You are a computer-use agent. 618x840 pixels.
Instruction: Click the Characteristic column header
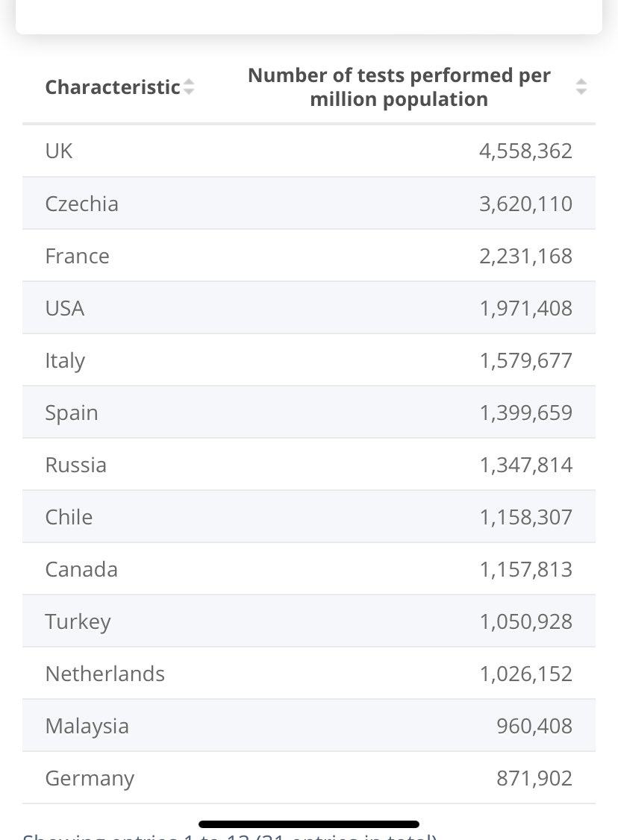pyautogui.click(x=113, y=87)
